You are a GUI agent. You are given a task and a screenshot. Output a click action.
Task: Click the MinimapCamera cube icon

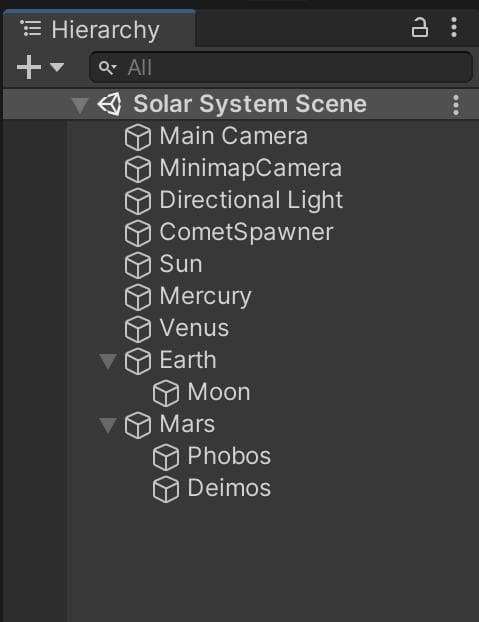click(138, 169)
